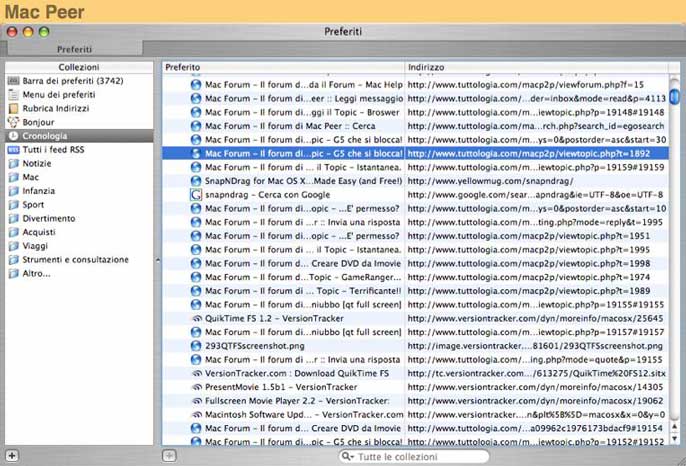This screenshot has height=466, width=686.
Task: Click the VersionTracker icon of QuikTime FS 1.2 row
Action: tap(197, 319)
